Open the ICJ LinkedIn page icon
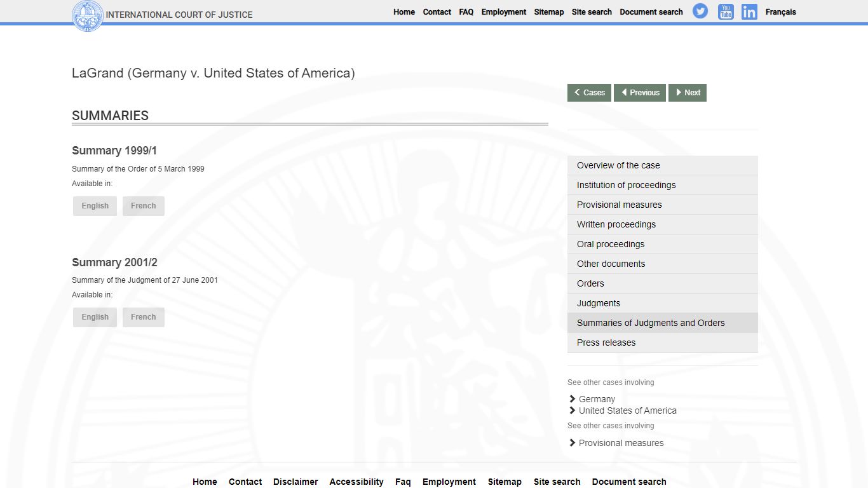The height and width of the screenshot is (488, 868). tap(749, 11)
